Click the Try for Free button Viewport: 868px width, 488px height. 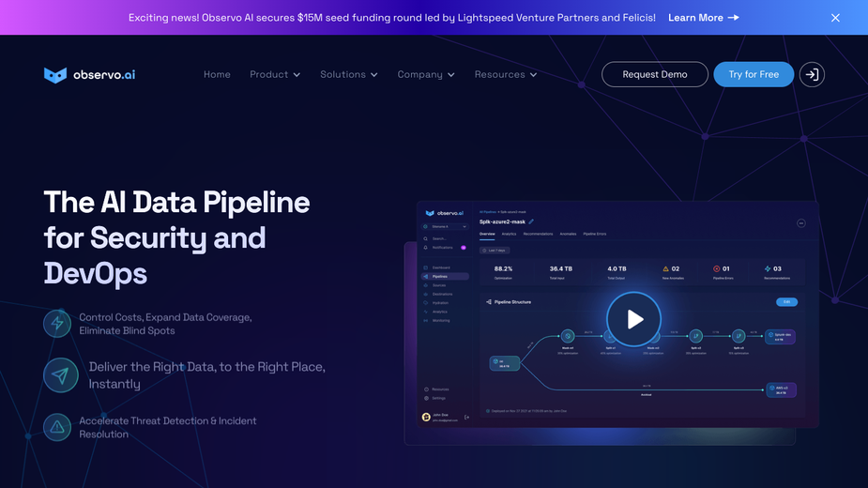coord(754,74)
